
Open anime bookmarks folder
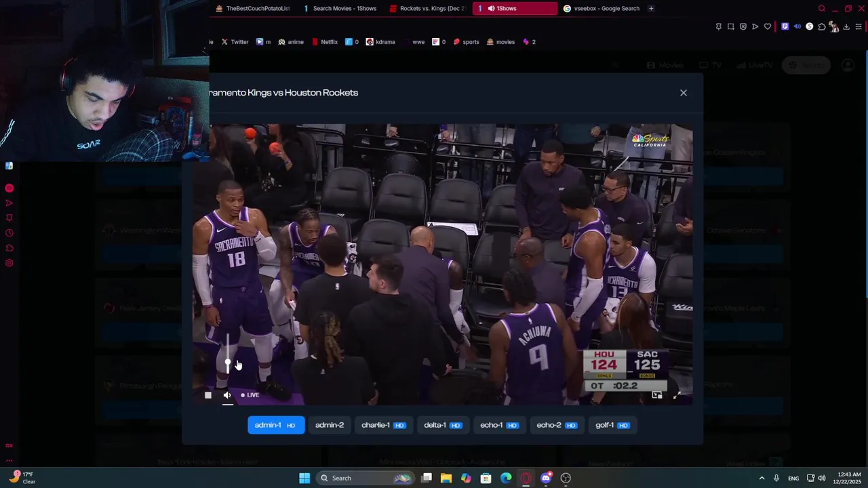point(291,42)
